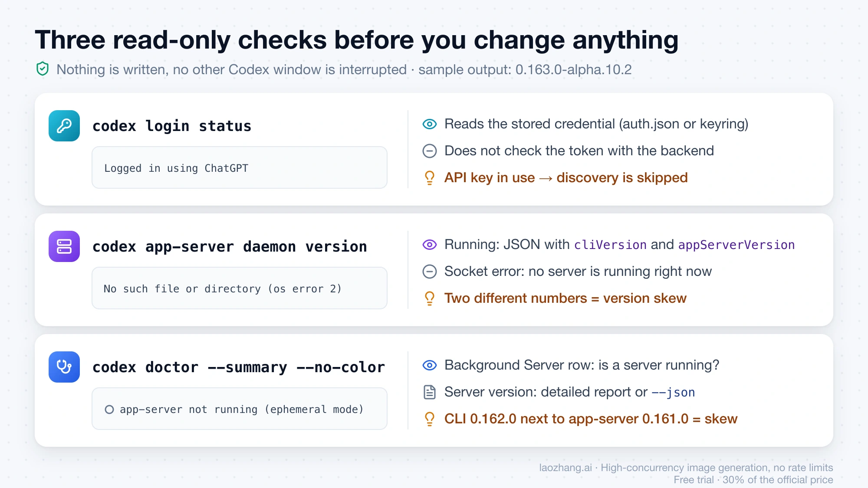Viewport: 868px width, 488px height.
Task: Click the document icon beside 'Server version'
Action: pyautogui.click(x=430, y=392)
